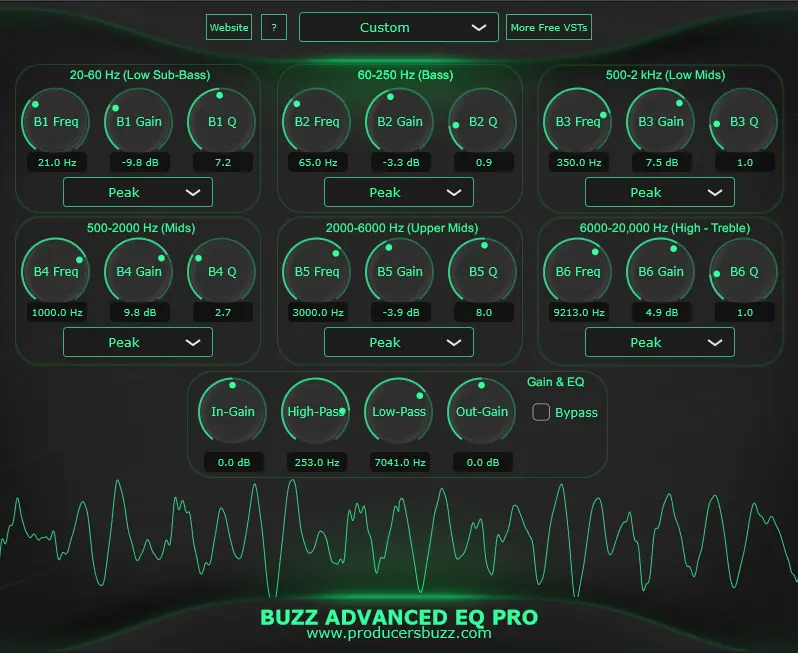Click the 20-60 Hz (Low Sub-Bass) heading

140,75
